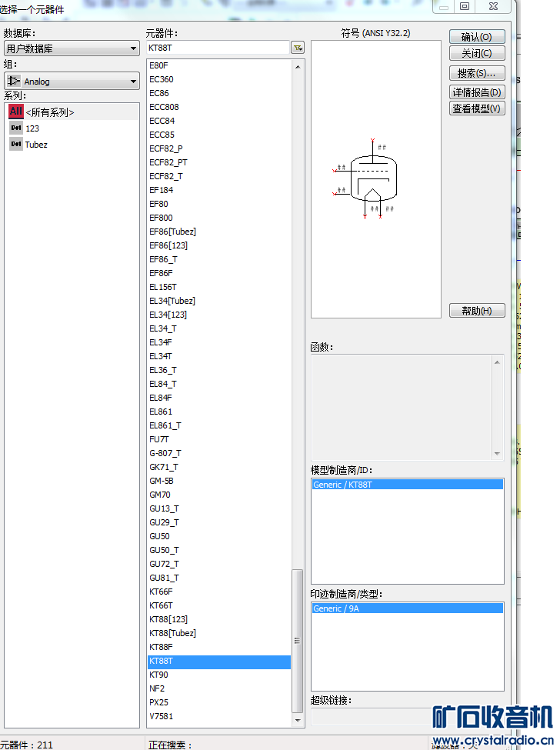Choose KT88[123] from the component list
This screenshot has width=560, height=750.
(168, 619)
